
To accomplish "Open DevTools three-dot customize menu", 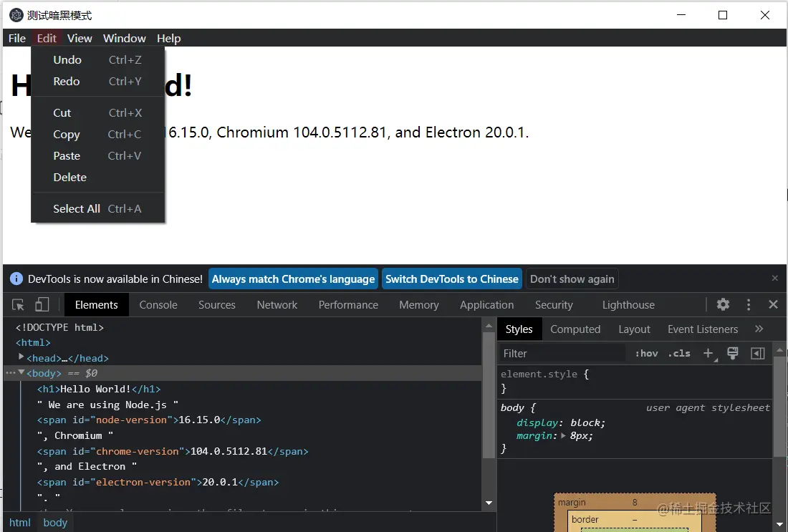I will [749, 304].
